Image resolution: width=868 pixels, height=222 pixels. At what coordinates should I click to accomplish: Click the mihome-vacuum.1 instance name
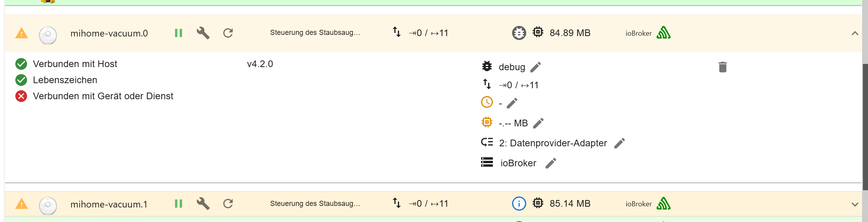click(109, 204)
